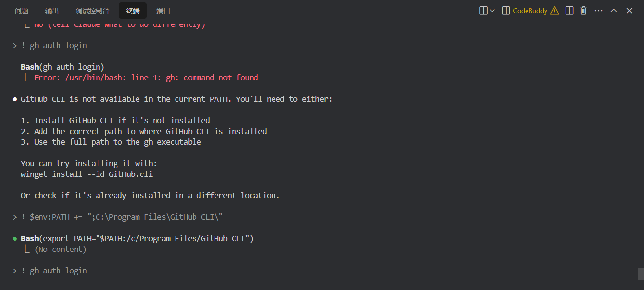The image size is (644, 290).
Task: Maximize panel with the up chevron
Action: click(614, 11)
